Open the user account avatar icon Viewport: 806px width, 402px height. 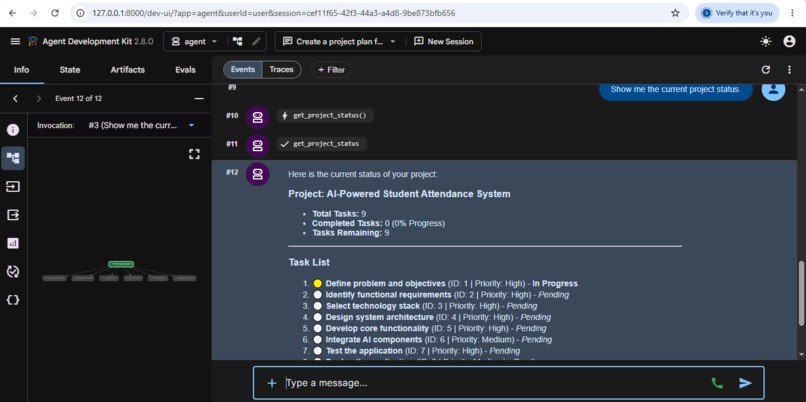(x=789, y=42)
